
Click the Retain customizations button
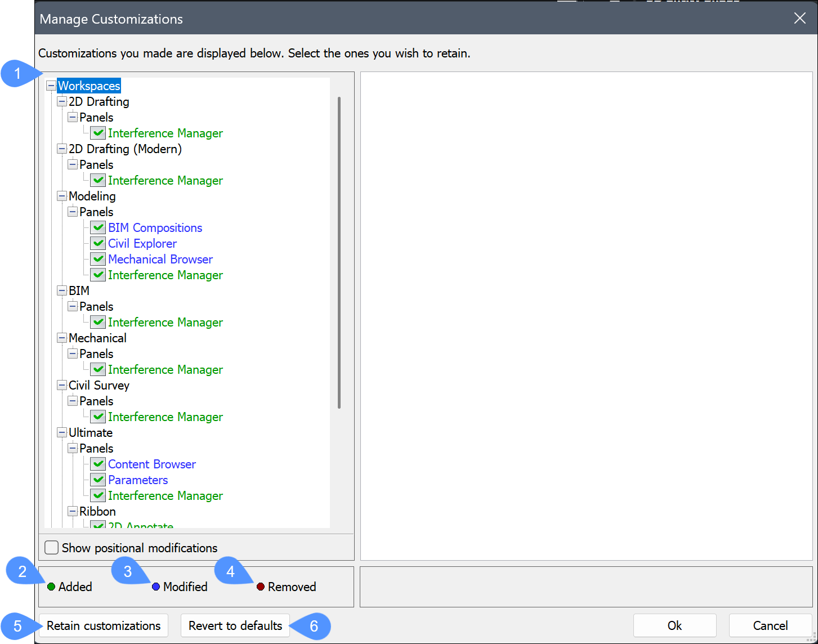tap(104, 625)
